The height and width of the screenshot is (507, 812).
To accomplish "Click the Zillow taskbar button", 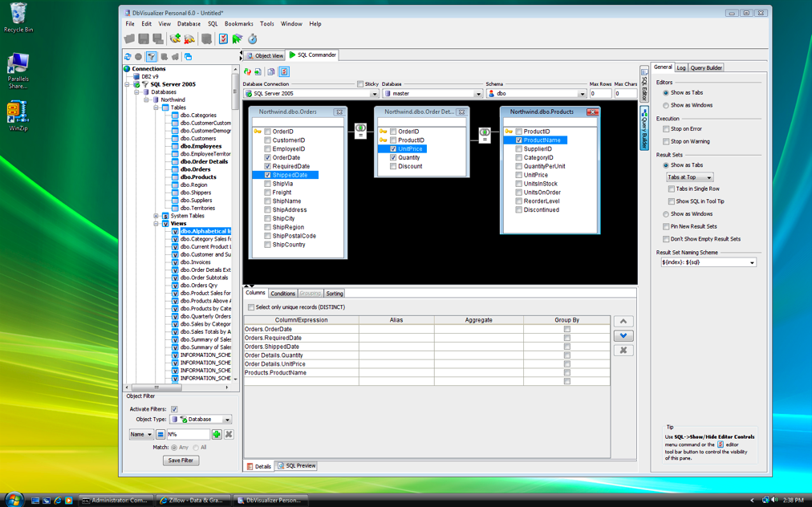I will click(x=192, y=501).
